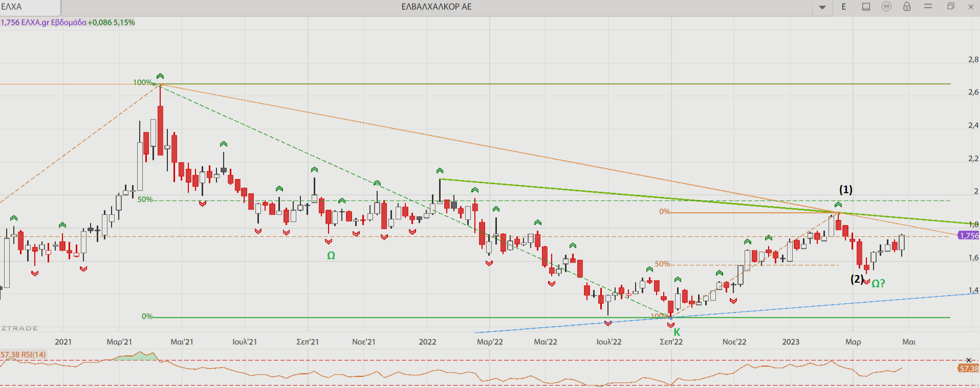This screenshot has height=388, width=980.
Task: Open the chart options dropdown arrow
Action: click(x=822, y=7)
